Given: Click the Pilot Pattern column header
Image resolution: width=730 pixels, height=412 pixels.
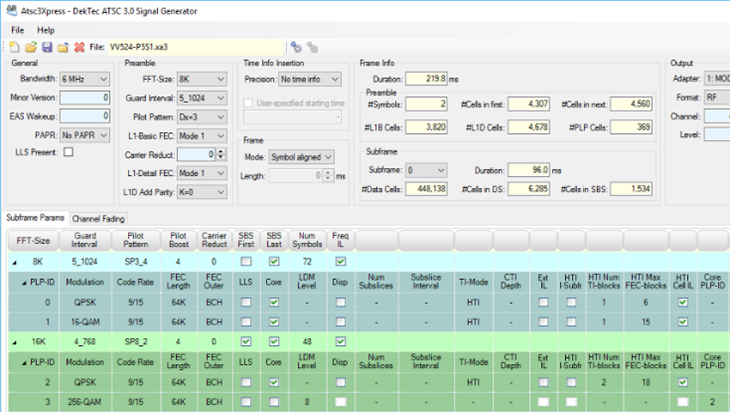Looking at the screenshot, I should (x=137, y=240).
